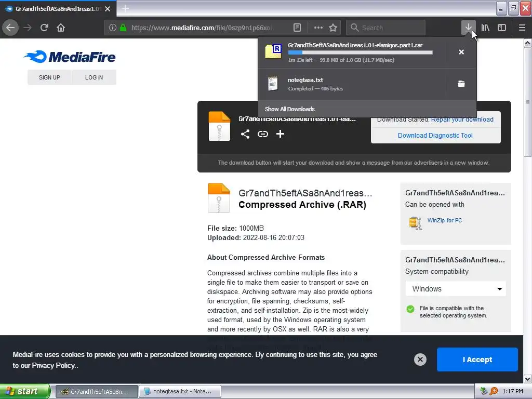Click the LOG IN button
Viewport: 532px width, 399px height.
click(x=94, y=77)
